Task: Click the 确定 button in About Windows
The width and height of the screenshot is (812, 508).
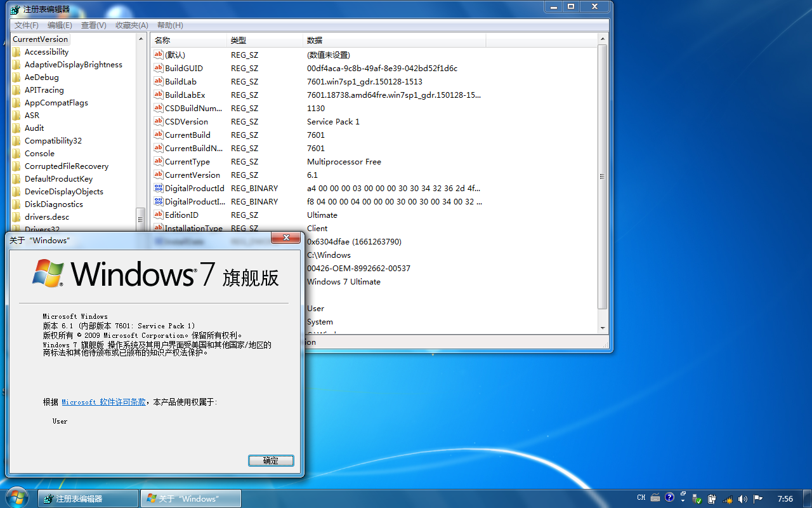Action: (271, 460)
